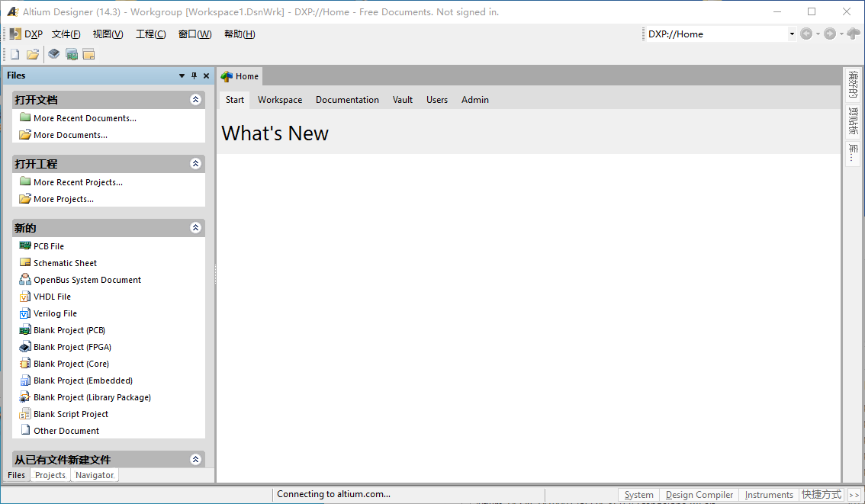Image resolution: width=865 pixels, height=504 pixels.
Task: Expand the DXP://Home address dropdown
Action: click(792, 34)
